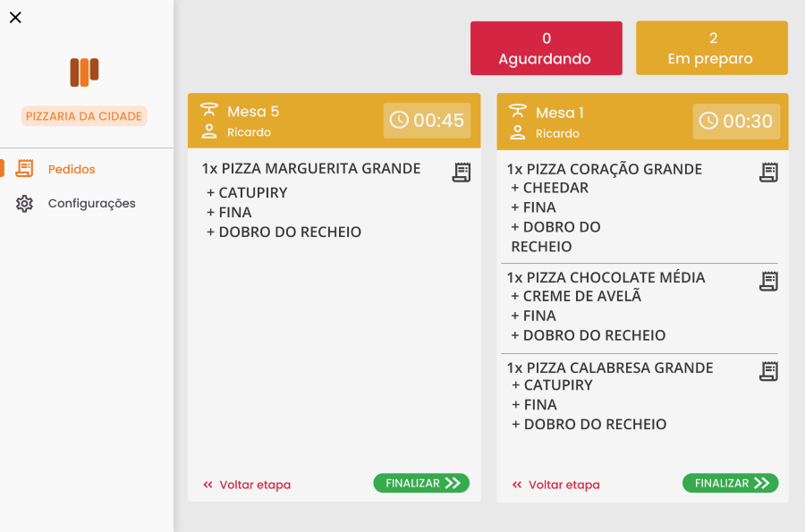
Task: Click the Pedidos receipt icon in sidebar
Action: click(x=25, y=168)
